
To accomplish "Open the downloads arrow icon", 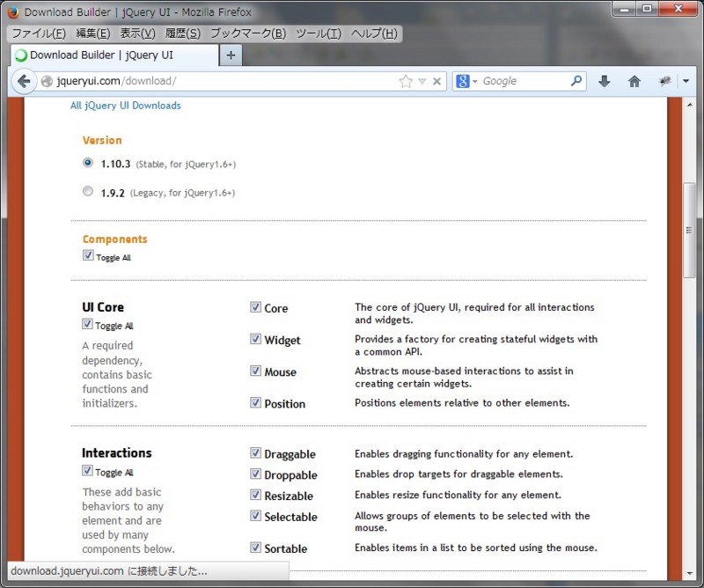I will click(x=605, y=81).
